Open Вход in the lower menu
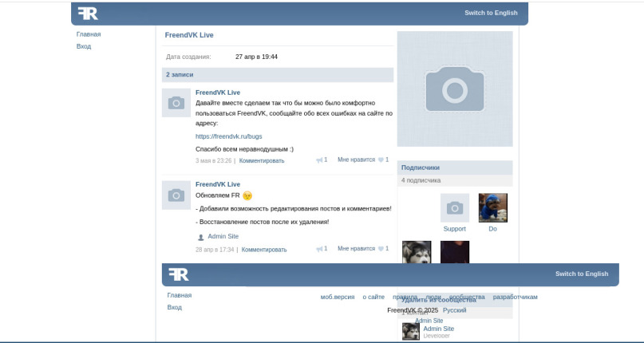644x343 pixels. (x=174, y=307)
